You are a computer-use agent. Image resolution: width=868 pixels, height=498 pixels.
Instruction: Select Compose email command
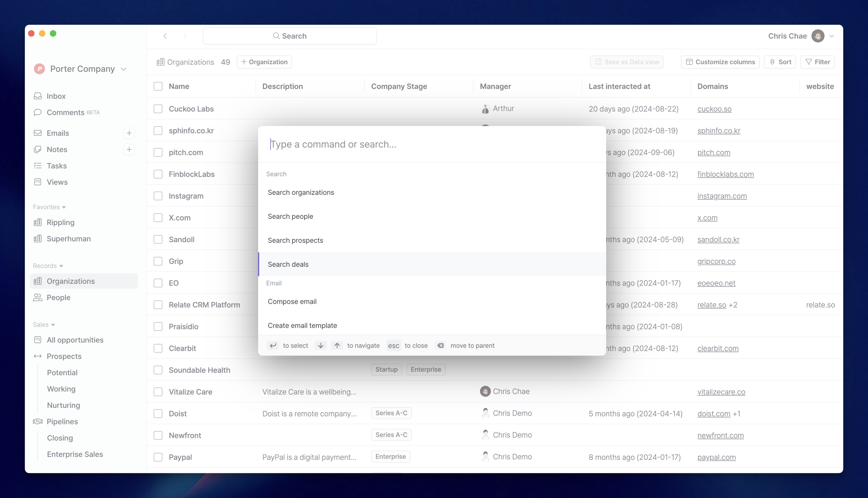pos(292,302)
